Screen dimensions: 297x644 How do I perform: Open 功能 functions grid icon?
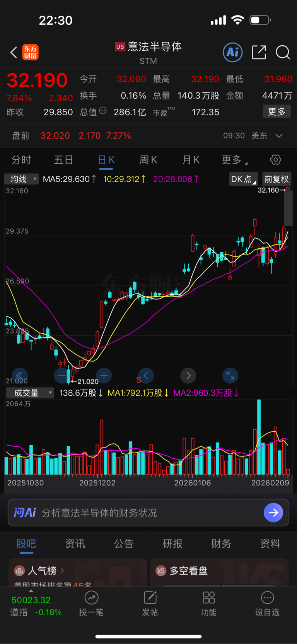click(209, 598)
